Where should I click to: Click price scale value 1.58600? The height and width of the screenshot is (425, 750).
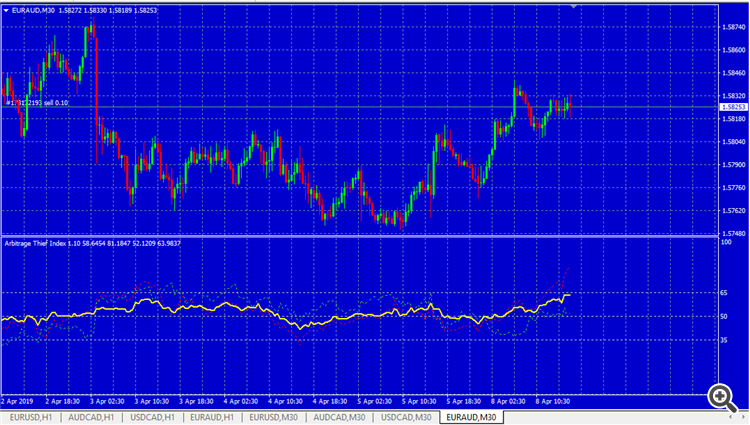pyautogui.click(x=734, y=50)
